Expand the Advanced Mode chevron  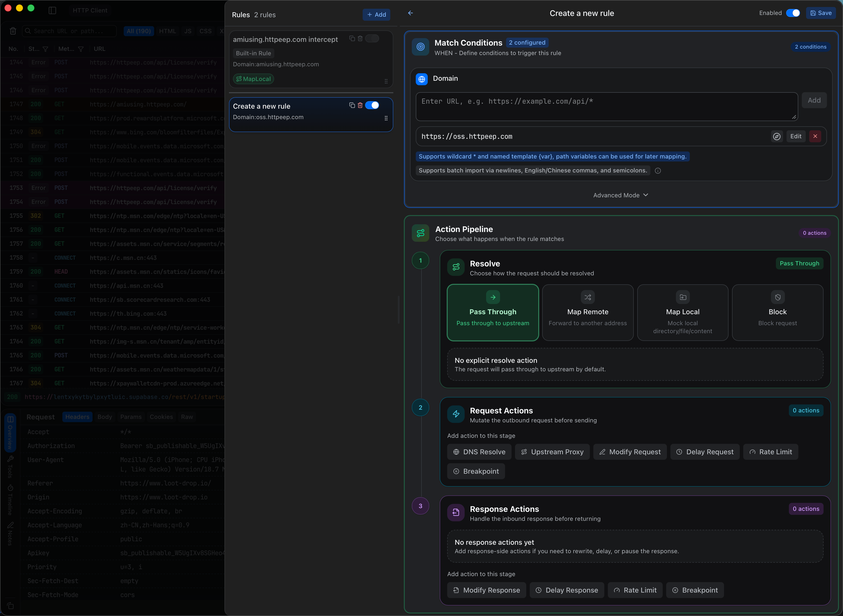(646, 195)
